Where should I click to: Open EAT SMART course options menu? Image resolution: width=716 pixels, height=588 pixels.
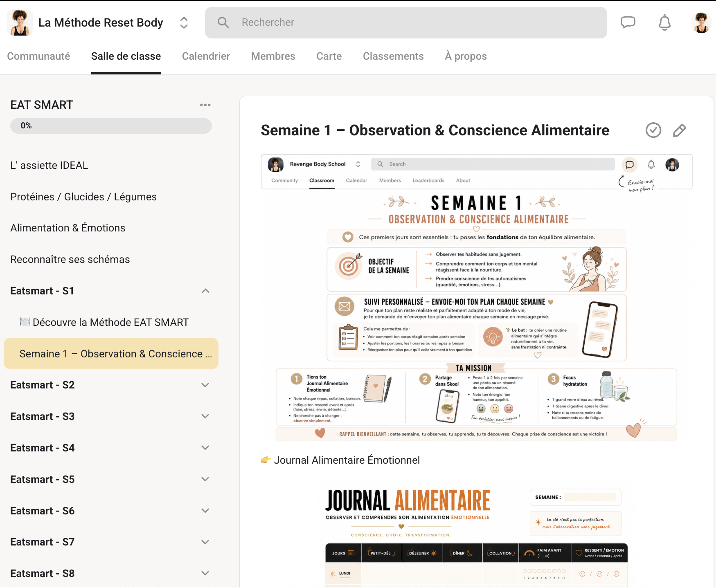point(205,105)
